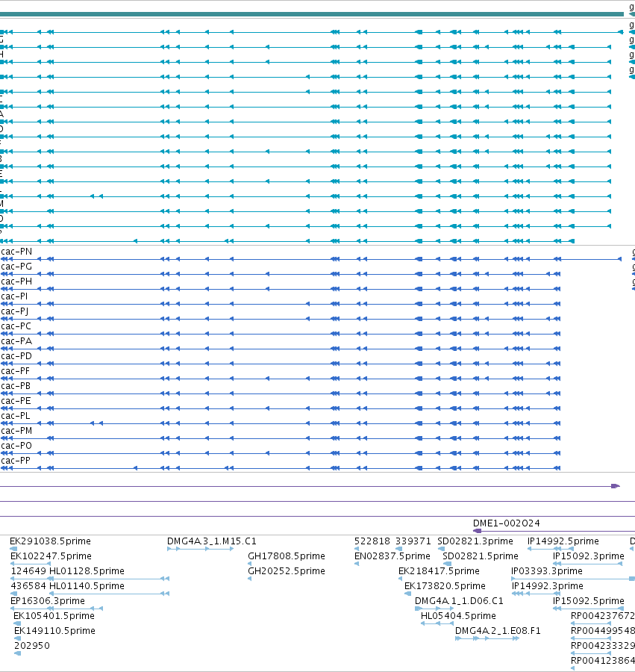Select the cac-PM transcript label
This screenshot has width=635, height=672.
pos(16,431)
